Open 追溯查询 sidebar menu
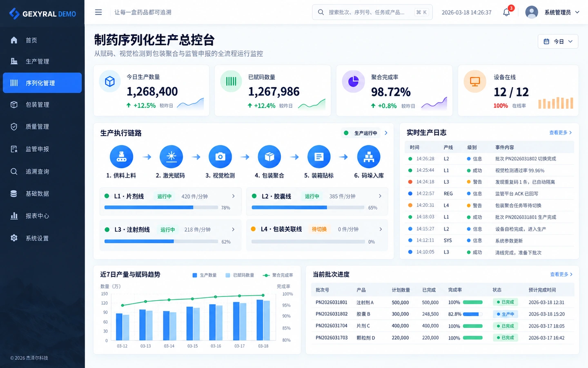The width and height of the screenshot is (588, 368). pyautogui.click(x=42, y=171)
